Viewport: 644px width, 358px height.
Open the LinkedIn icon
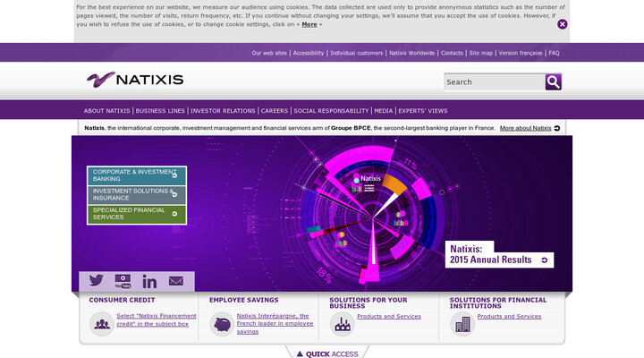149,281
